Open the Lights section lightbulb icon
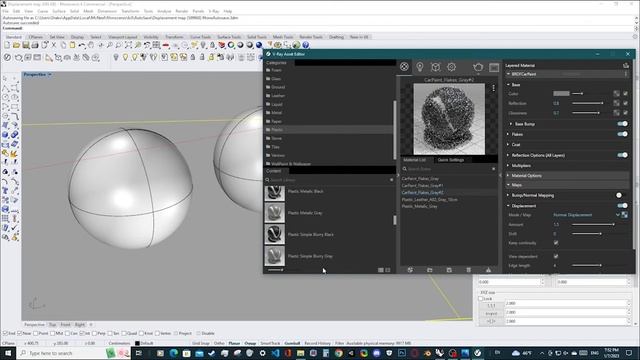This screenshot has height=360, width=640. 420,67
